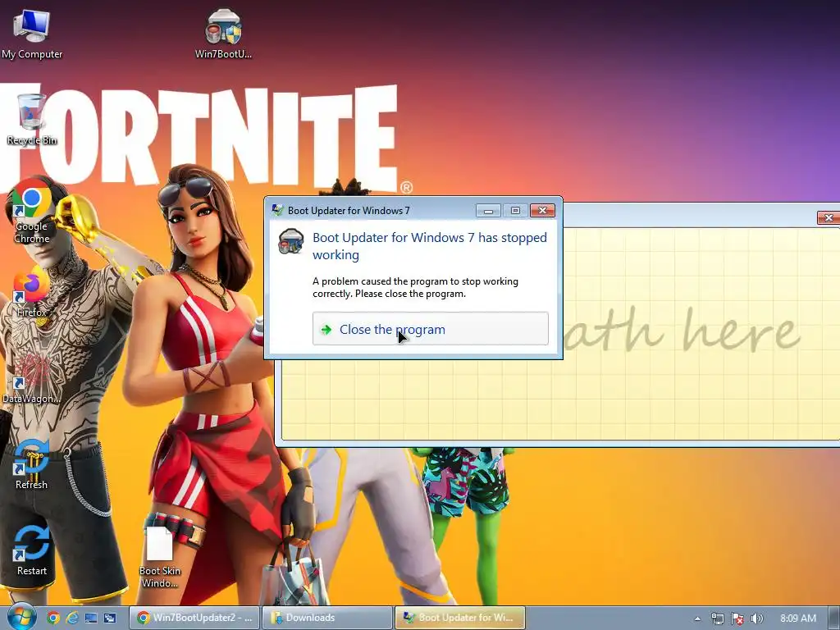This screenshot has height=630, width=840.
Task: Click the paint bucket icon in error dialog
Action: click(291, 242)
